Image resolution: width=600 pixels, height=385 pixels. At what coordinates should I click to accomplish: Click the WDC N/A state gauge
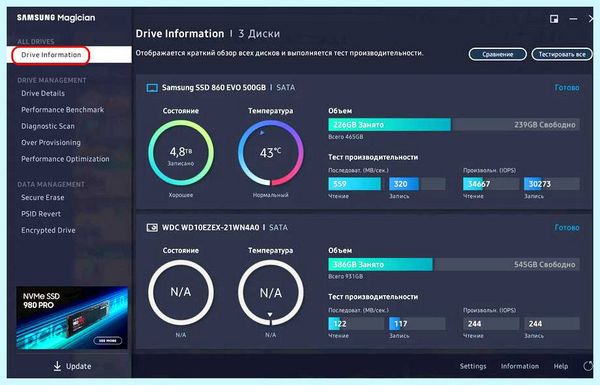coord(181,292)
